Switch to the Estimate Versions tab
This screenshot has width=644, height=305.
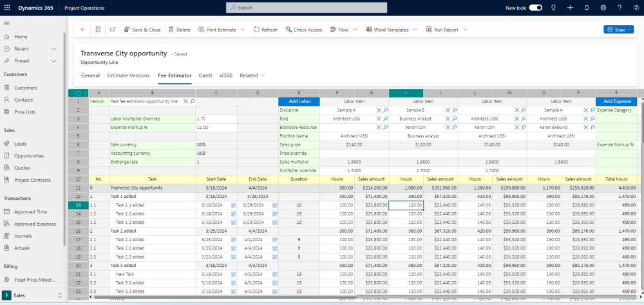[128, 75]
